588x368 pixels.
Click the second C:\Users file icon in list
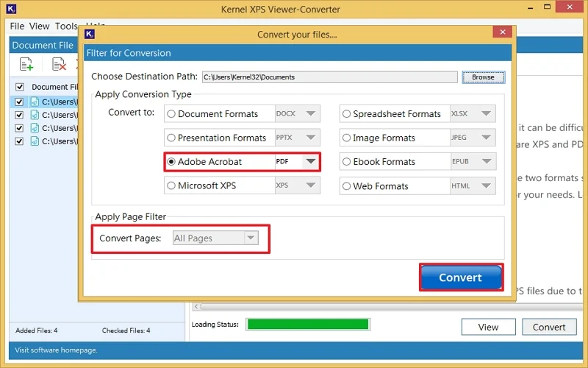(x=35, y=115)
